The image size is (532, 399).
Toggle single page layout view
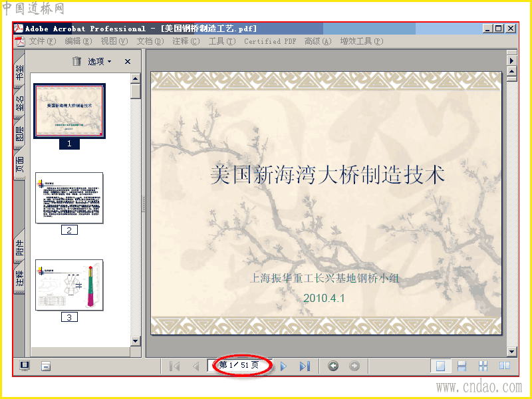tap(440, 366)
